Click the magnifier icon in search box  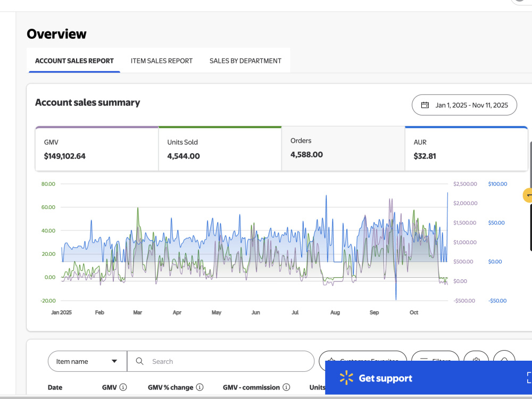(139, 361)
